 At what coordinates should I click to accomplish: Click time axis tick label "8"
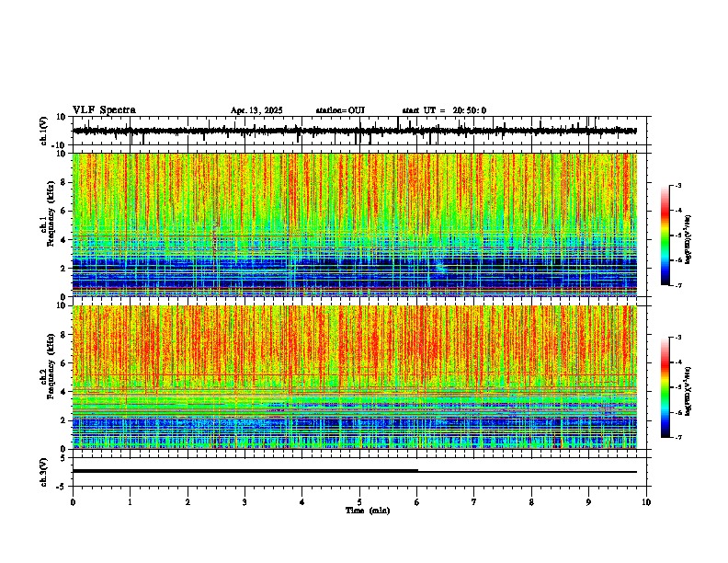point(531,502)
